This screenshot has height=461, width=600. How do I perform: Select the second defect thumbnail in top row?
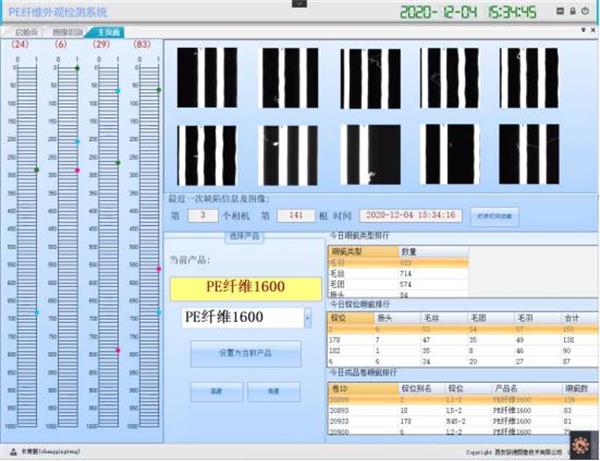pos(290,78)
